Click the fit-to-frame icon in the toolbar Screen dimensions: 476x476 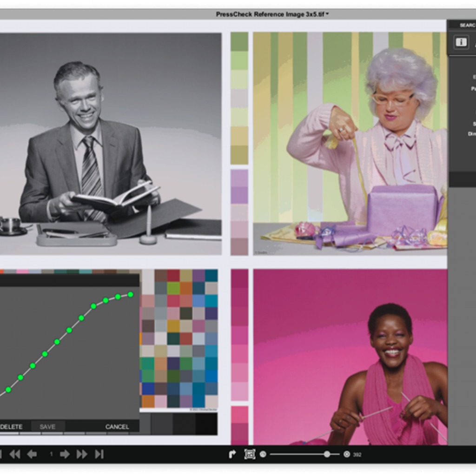click(250, 454)
